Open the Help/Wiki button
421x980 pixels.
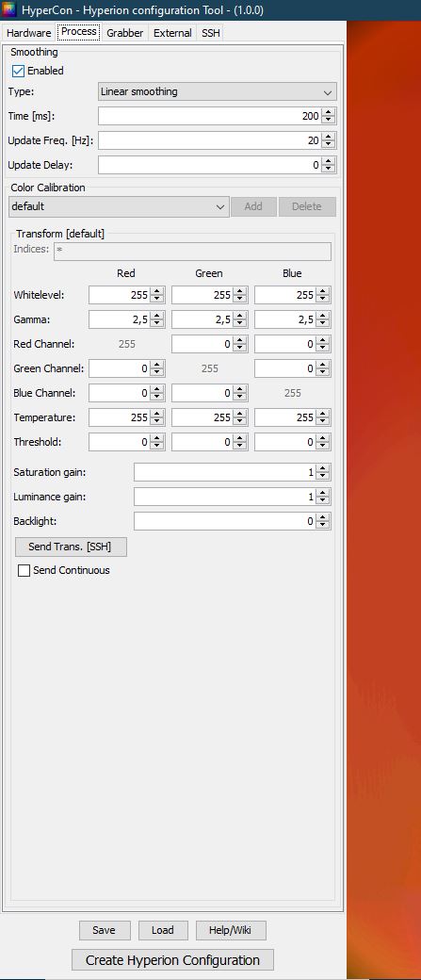pos(231,930)
